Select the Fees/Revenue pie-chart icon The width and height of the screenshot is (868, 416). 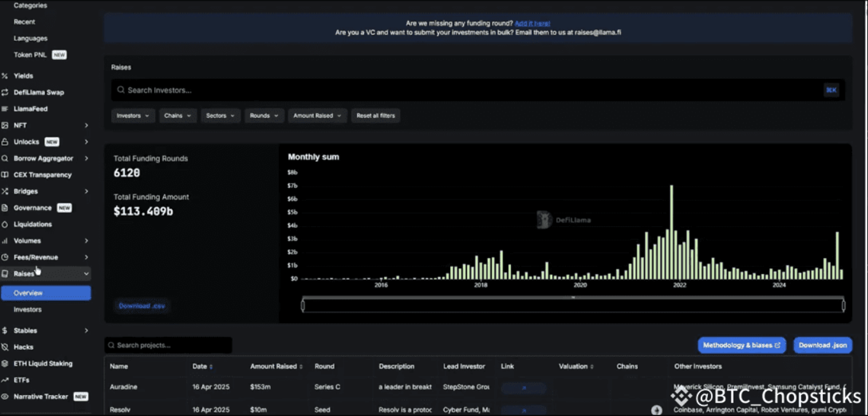(x=5, y=257)
